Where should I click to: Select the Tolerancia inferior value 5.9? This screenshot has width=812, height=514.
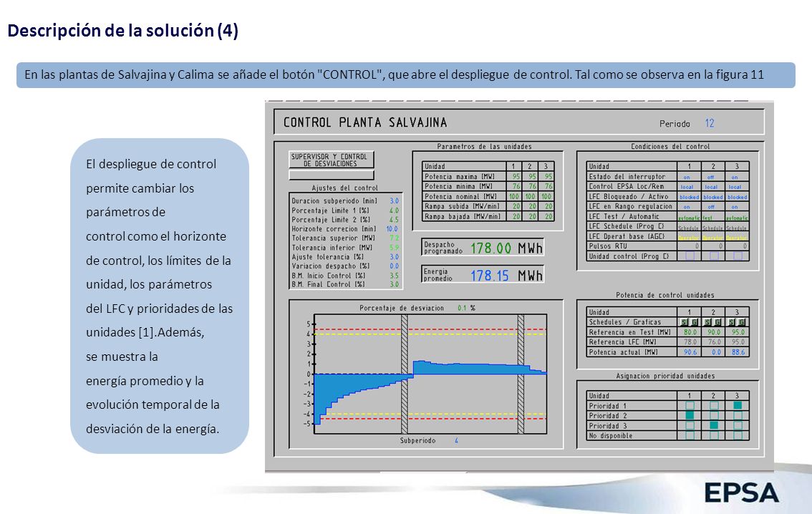coord(394,248)
